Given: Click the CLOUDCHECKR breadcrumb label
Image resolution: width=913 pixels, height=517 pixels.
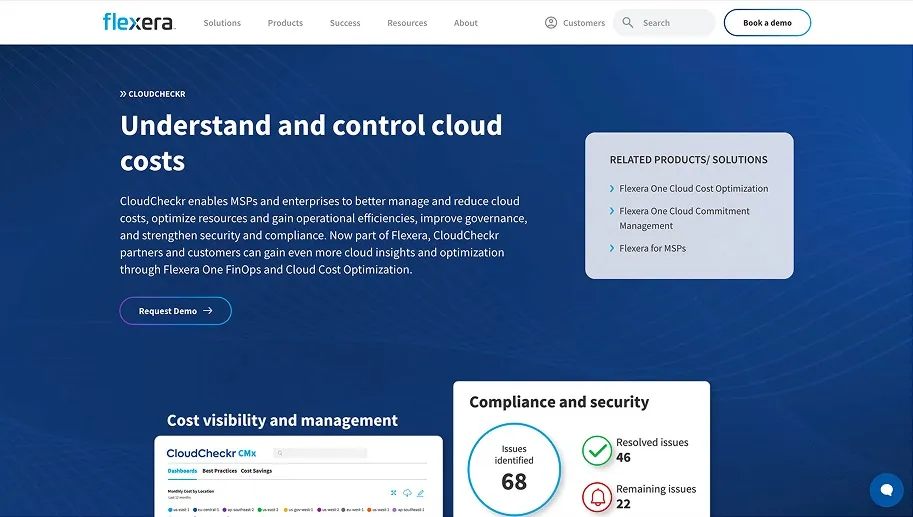Looking at the screenshot, I should [157, 94].
